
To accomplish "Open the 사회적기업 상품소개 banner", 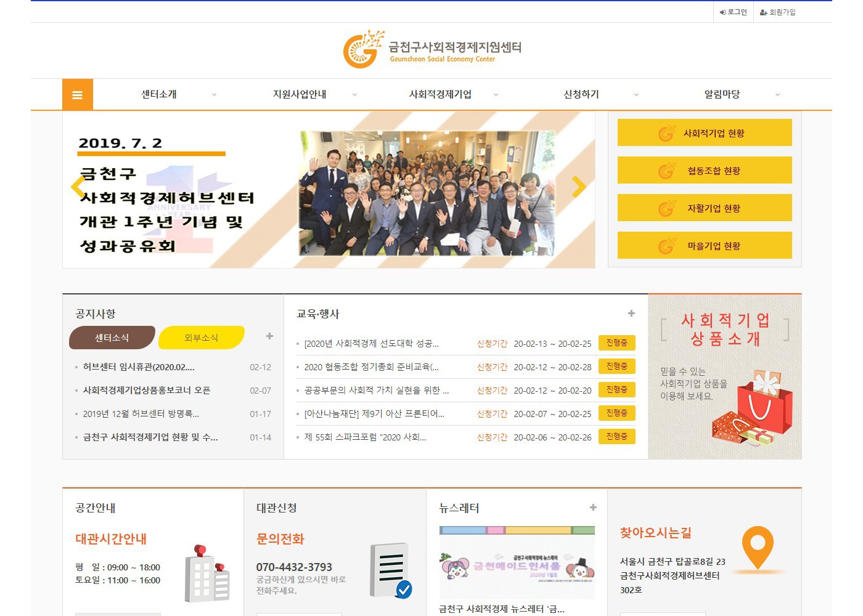I will (725, 376).
